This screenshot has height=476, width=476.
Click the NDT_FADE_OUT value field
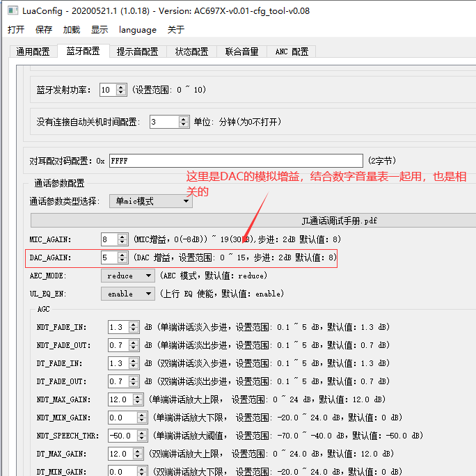(x=118, y=345)
